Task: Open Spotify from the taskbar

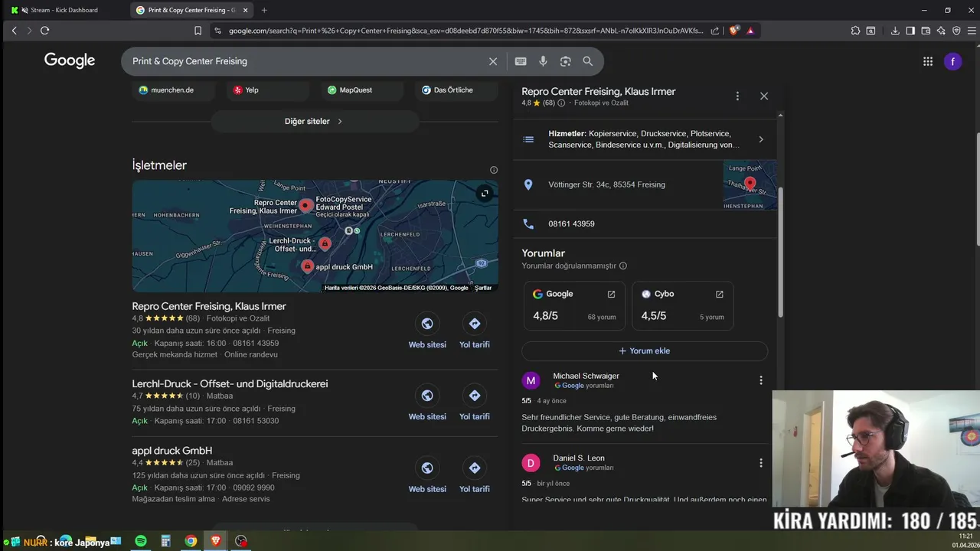Action: 141,541
